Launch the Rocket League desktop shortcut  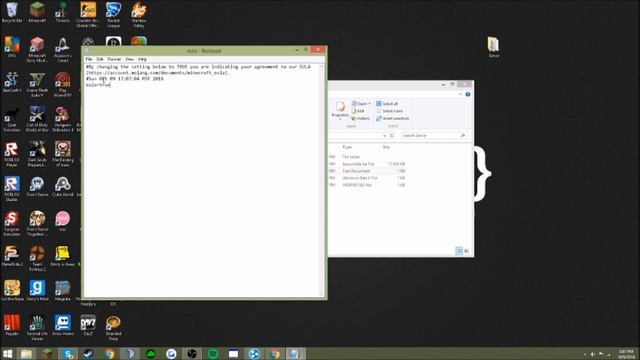pyautogui.click(x=113, y=15)
